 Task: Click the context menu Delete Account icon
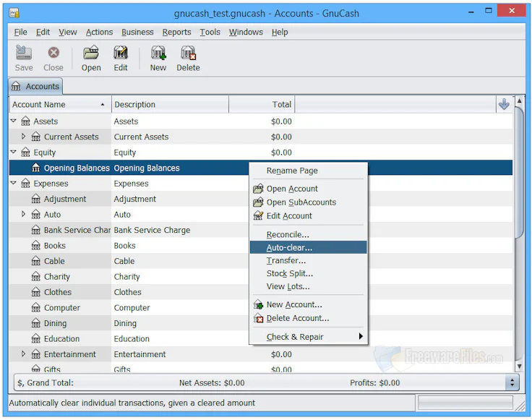click(258, 318)
